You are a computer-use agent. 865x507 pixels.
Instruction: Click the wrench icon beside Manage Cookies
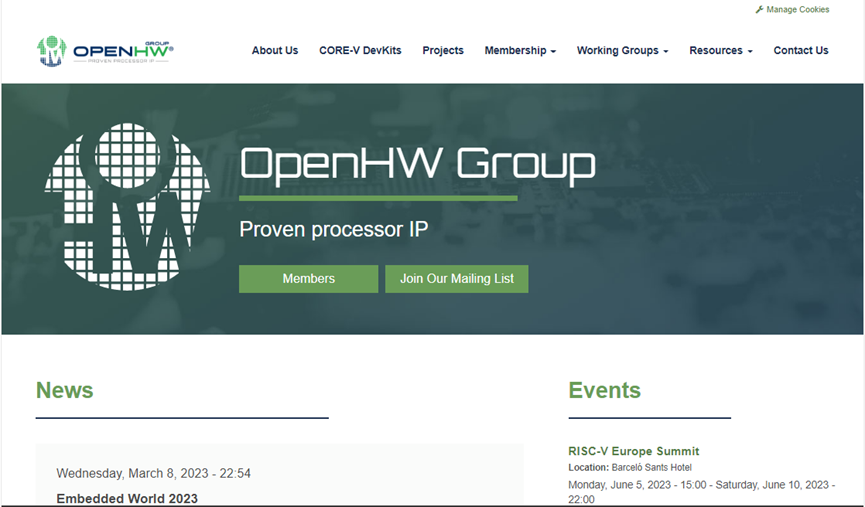[760, 9]
